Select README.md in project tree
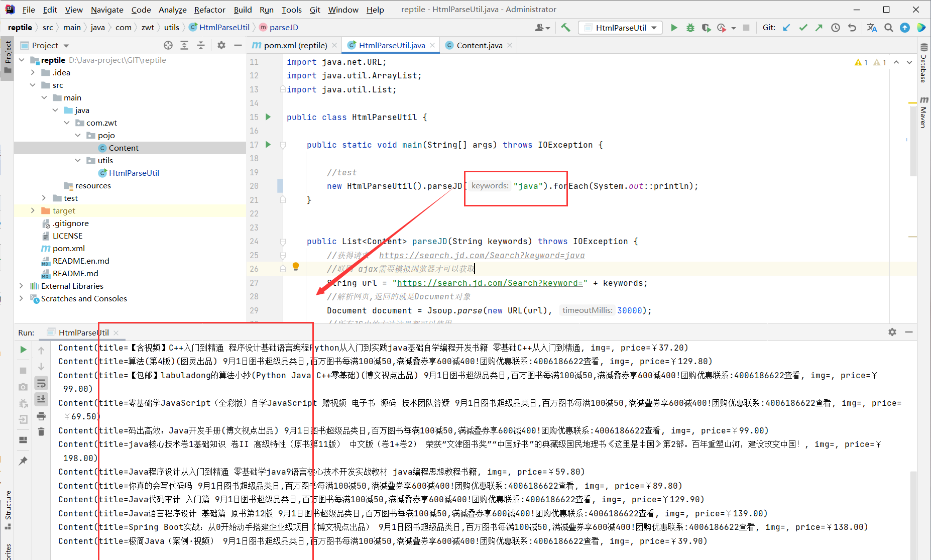931x560 pixels. coord(75,273)
